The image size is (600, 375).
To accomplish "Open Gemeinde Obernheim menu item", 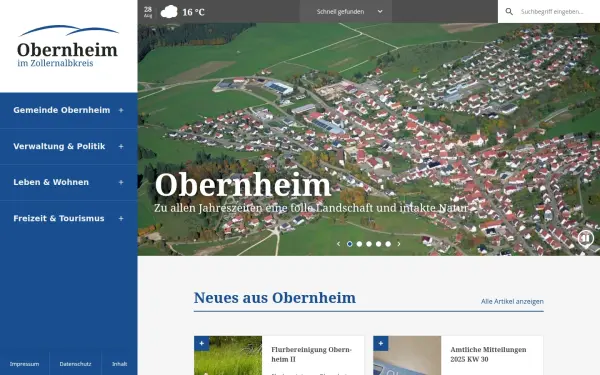I will 62,110.
